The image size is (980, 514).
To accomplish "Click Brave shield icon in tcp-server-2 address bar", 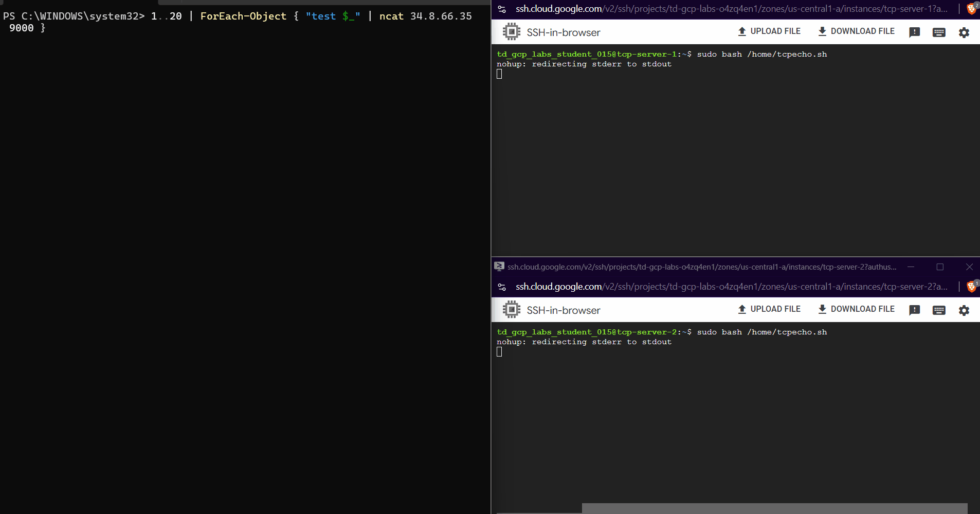I will pos(971,287).
